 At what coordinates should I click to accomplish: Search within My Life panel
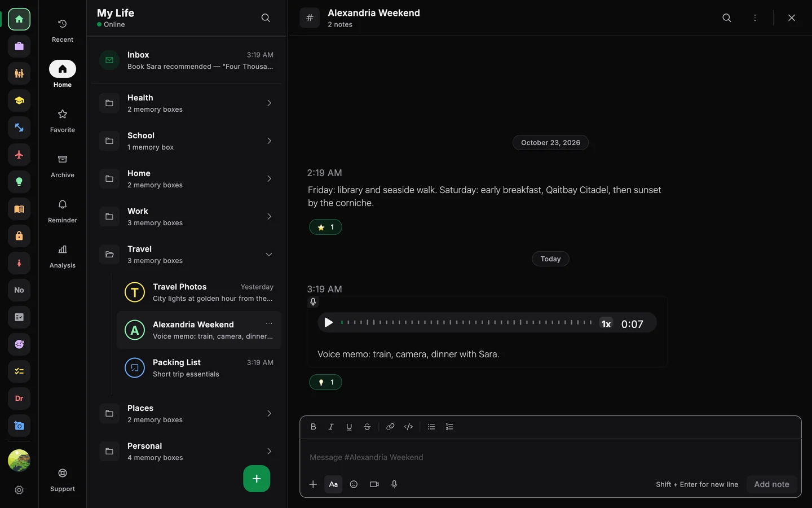tap(266, 18)
